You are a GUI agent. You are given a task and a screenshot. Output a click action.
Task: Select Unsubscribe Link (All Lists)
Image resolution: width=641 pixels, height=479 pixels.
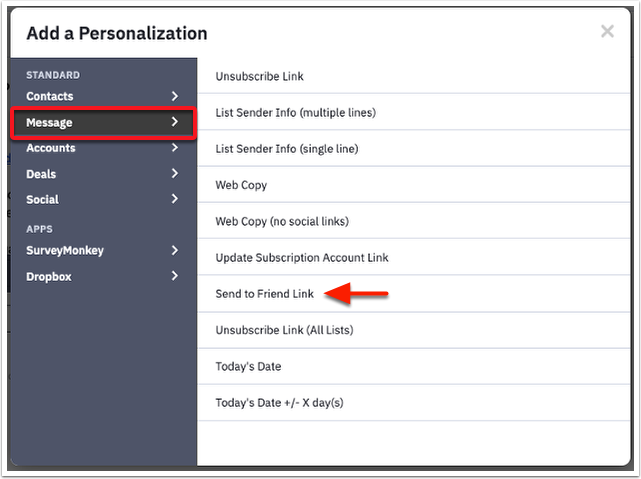(x=284, y=330)
